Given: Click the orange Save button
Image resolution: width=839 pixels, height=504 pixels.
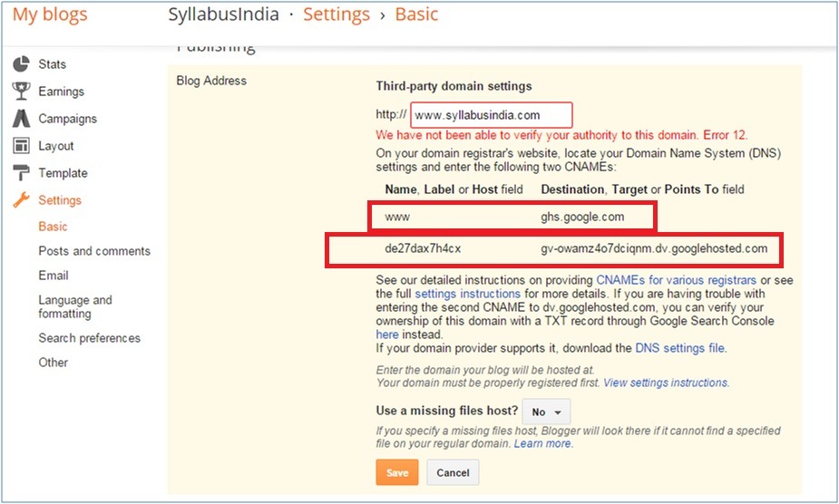Looking at the screenshot, I should coord(397,472).
